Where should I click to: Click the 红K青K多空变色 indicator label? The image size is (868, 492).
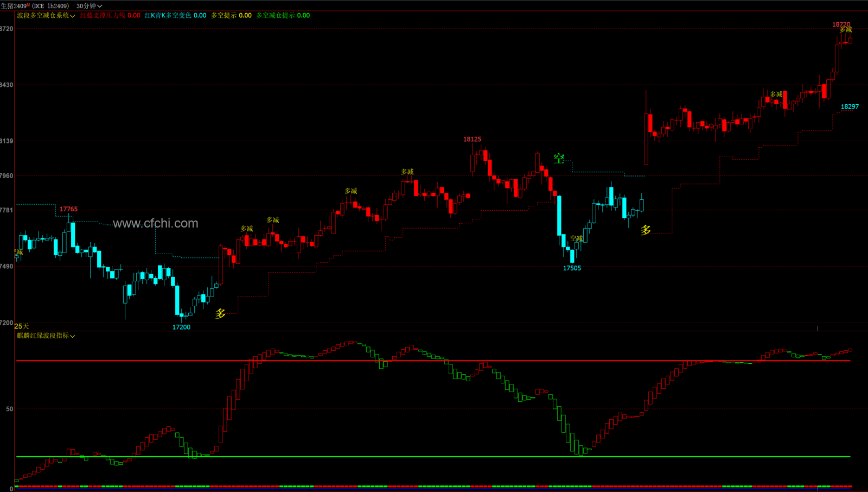(168, 15)
